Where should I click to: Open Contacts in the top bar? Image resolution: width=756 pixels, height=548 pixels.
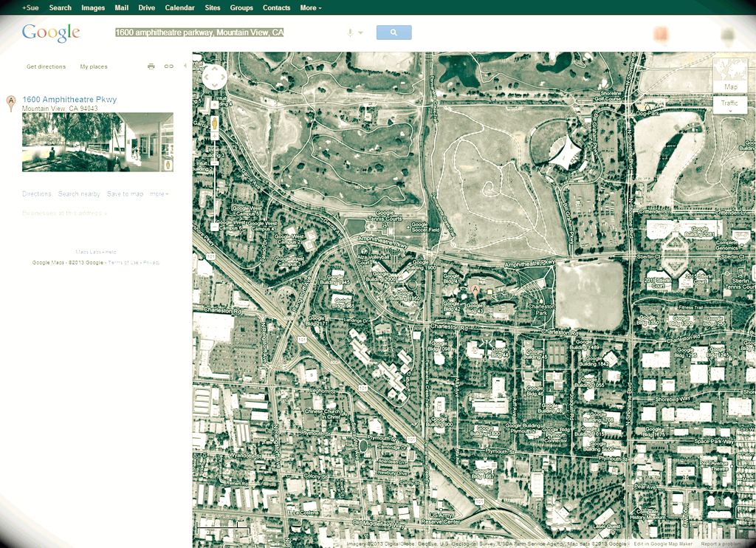[276, 7]
